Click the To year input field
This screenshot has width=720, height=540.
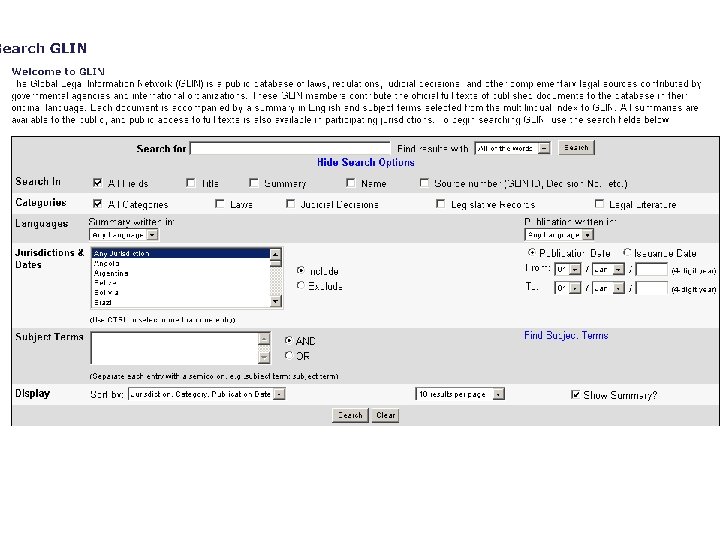651,288
